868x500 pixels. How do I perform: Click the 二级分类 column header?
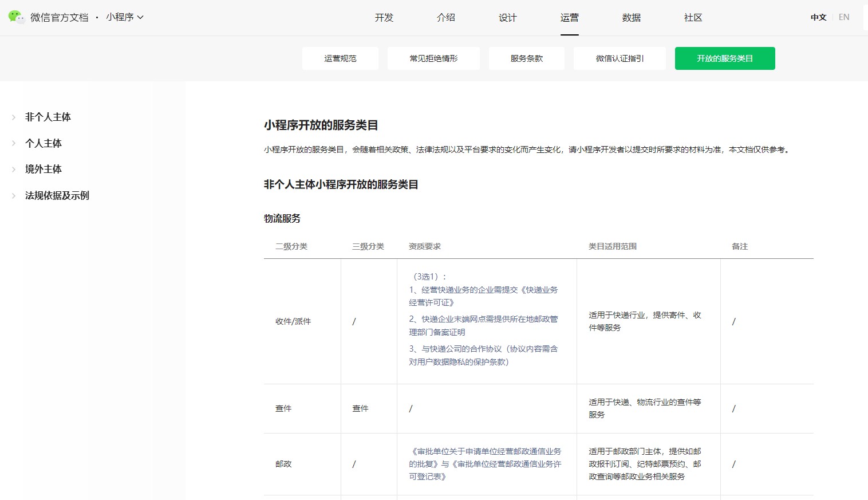[291, 246]
